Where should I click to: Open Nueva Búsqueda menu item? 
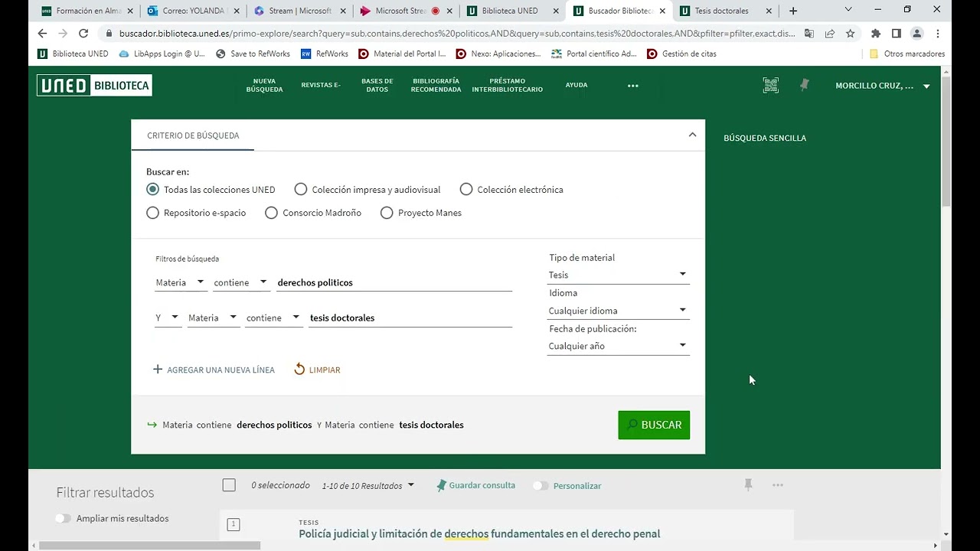coord(264,85)
